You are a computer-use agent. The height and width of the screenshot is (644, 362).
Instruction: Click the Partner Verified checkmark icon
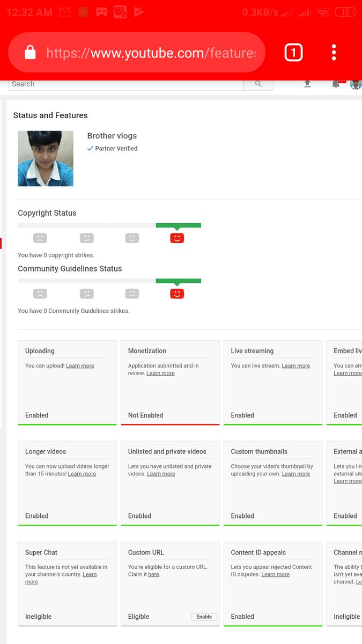click(x=90, y=149)
